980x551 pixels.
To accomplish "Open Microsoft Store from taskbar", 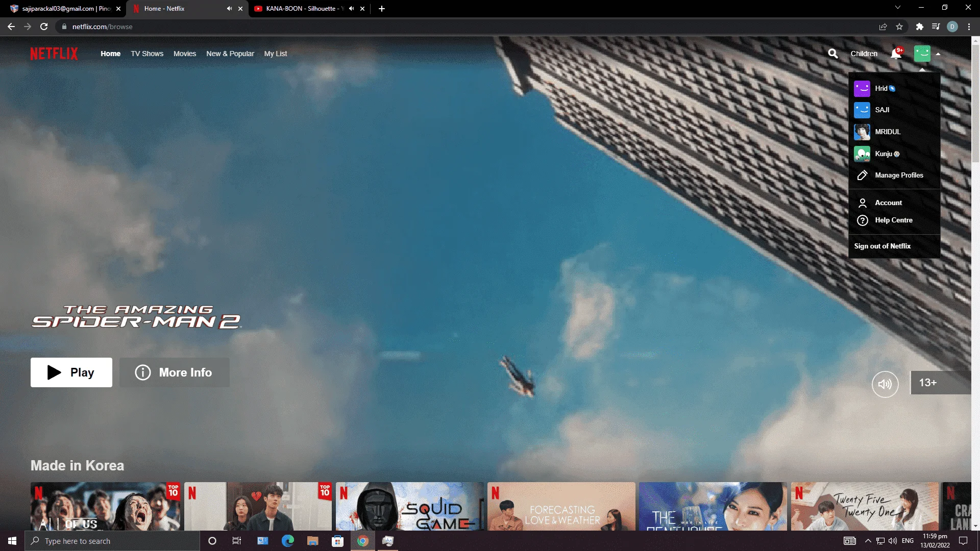I will [x=337, y=541].
